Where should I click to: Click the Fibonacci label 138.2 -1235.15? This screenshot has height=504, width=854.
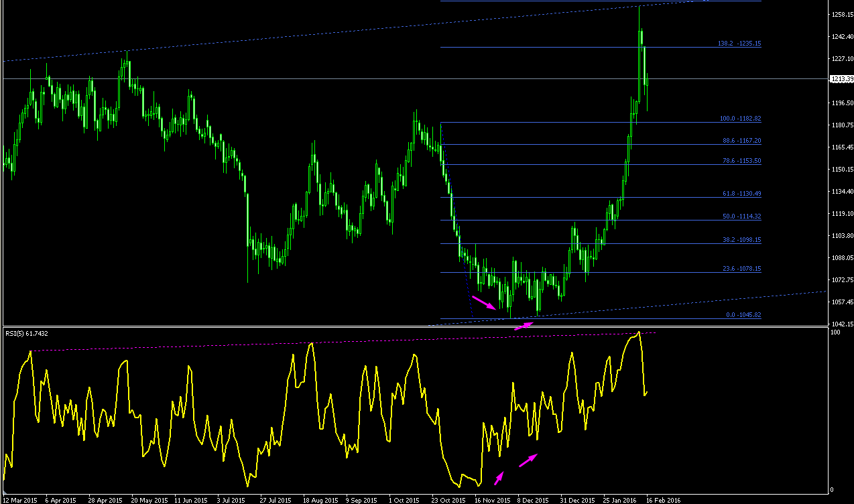tap(739, 44)
